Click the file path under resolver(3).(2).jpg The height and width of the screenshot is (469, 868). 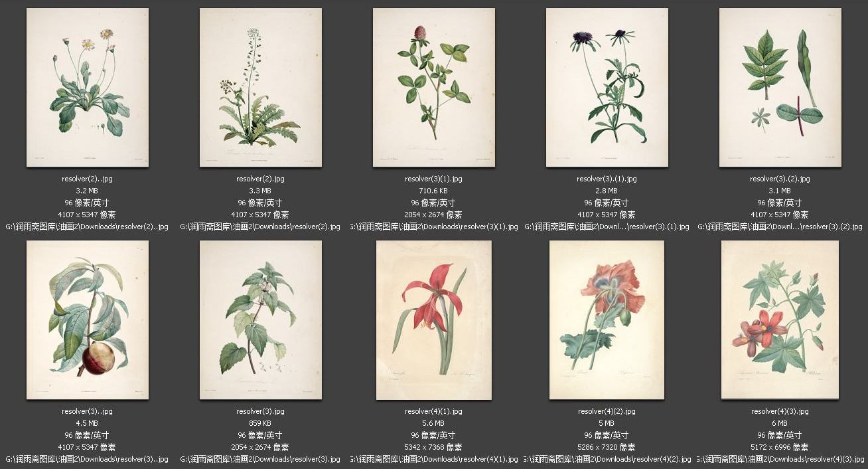pyautogui.click(x=780, y=227)
